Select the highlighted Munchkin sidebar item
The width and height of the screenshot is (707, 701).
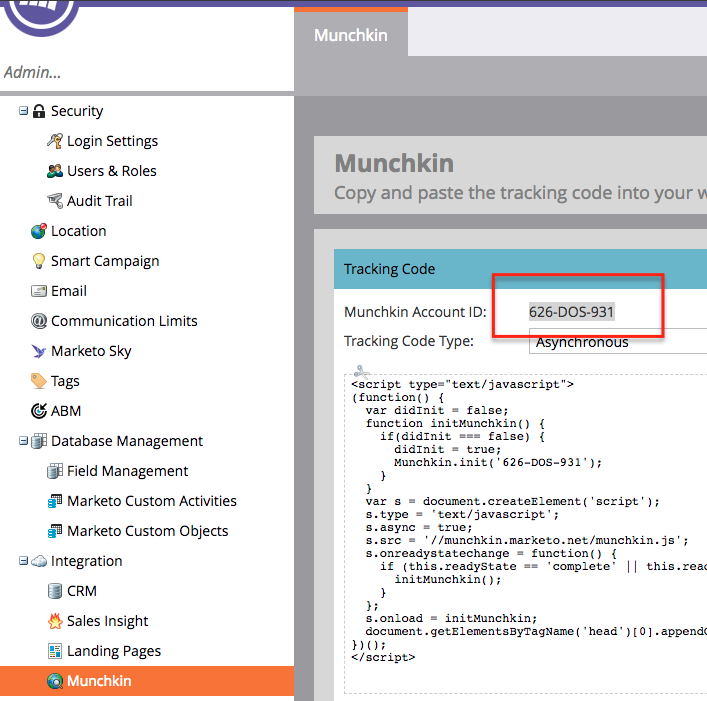(147, 681)
